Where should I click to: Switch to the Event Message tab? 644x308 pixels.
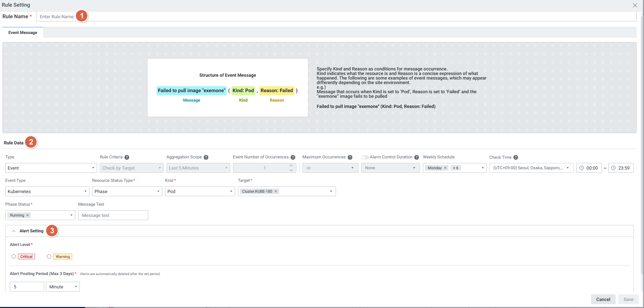(x=23, y=33)
